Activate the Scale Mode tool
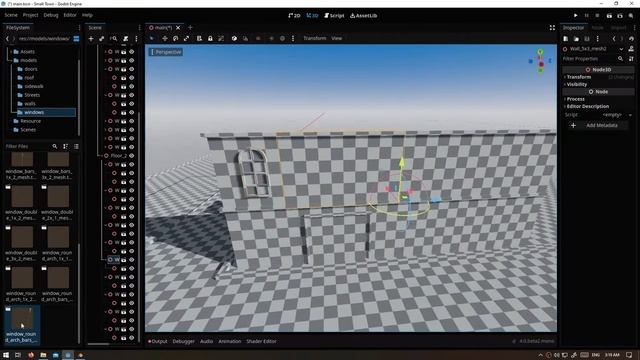The height and width of the screenshot is (360, 640). coord(187,38)
